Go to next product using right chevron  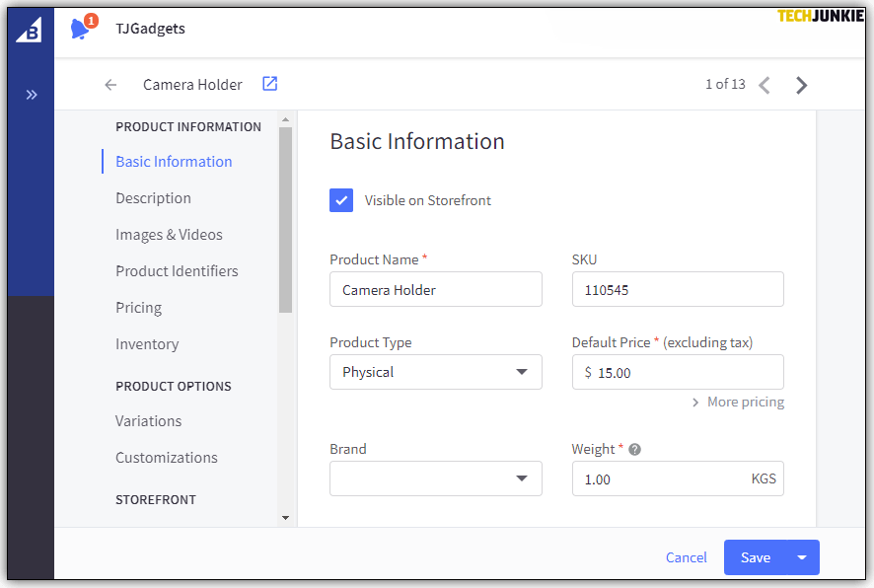tap(801, 85)
